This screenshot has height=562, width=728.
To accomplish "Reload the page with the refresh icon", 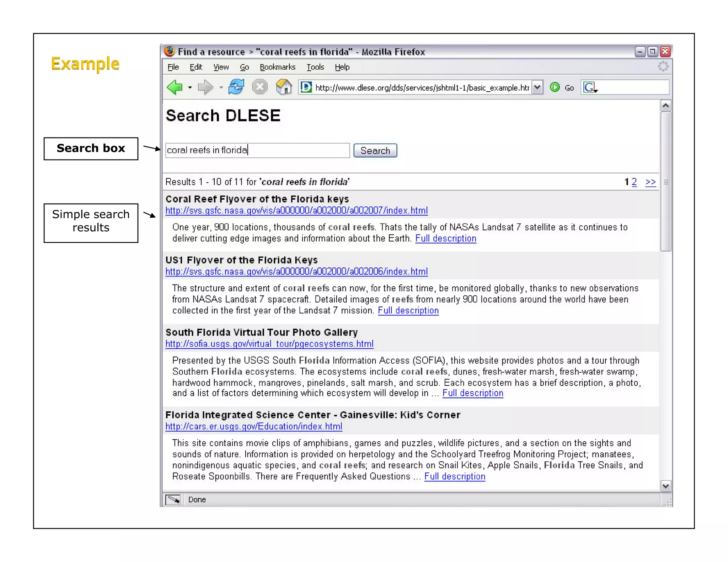I will [236, 87].
